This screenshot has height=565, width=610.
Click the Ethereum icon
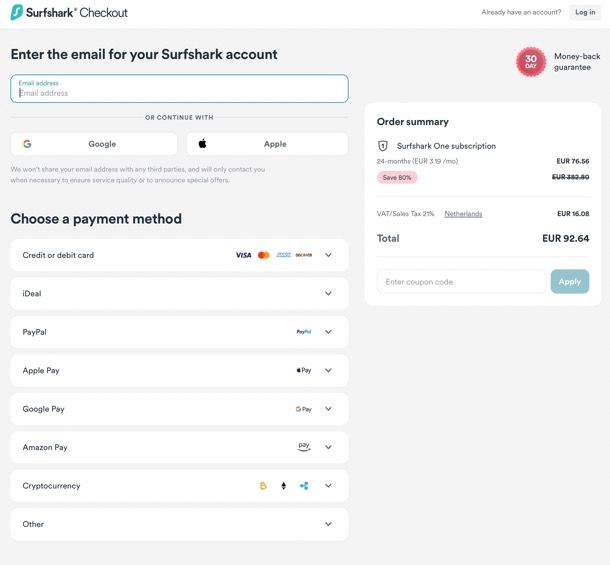pos(284,486)
